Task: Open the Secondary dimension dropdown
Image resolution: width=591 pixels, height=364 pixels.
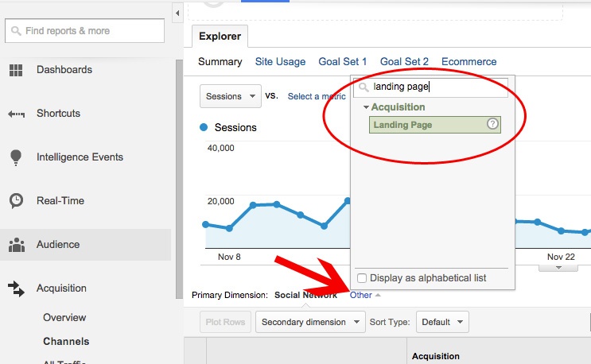Action: [311, 322]
